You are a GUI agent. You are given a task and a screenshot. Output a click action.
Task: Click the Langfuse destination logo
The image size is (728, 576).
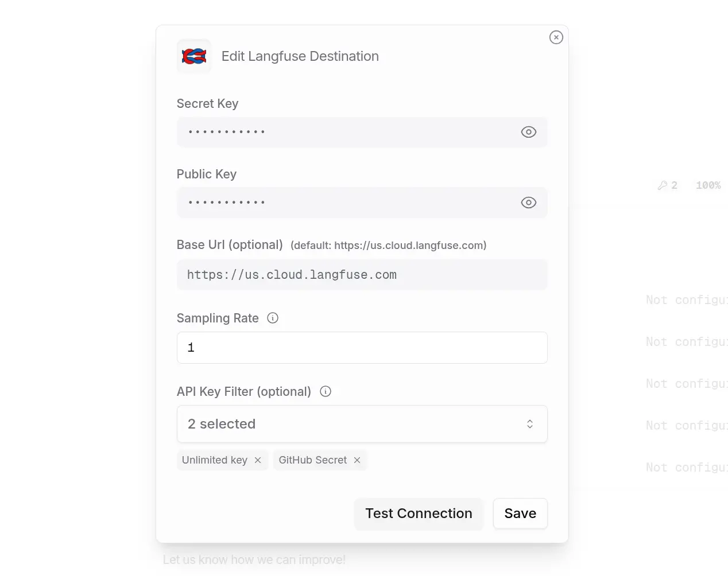coord(193,56)
